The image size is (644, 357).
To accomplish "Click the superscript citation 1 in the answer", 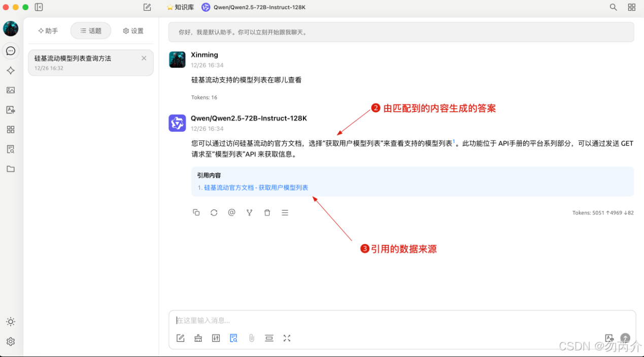I will coord(454,141).
